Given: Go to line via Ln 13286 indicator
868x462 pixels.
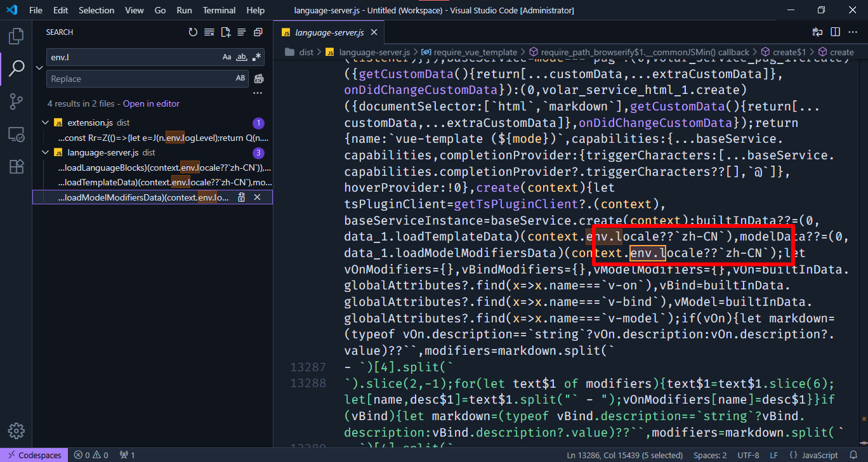Looking at the screenshot, I should 624,455.
